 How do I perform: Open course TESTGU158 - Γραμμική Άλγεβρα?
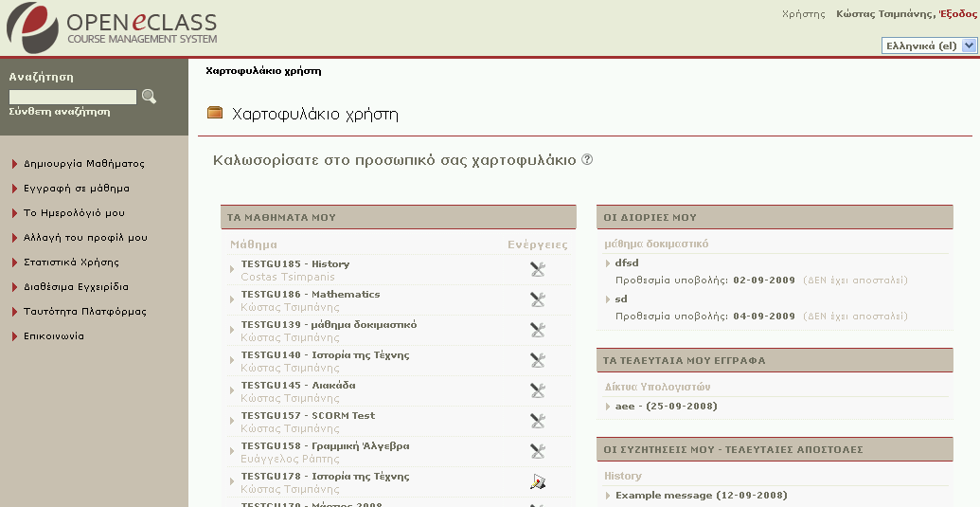pos(325,445)
